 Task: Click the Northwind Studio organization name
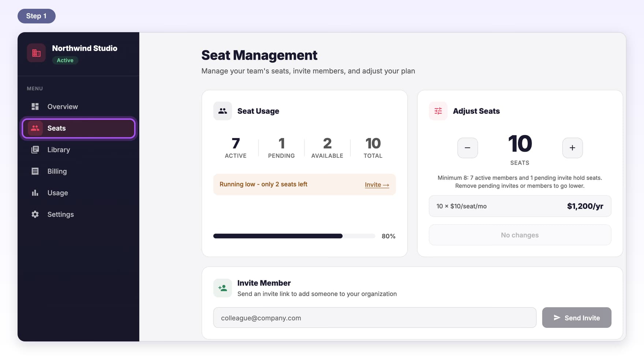(x=85, y=48)
